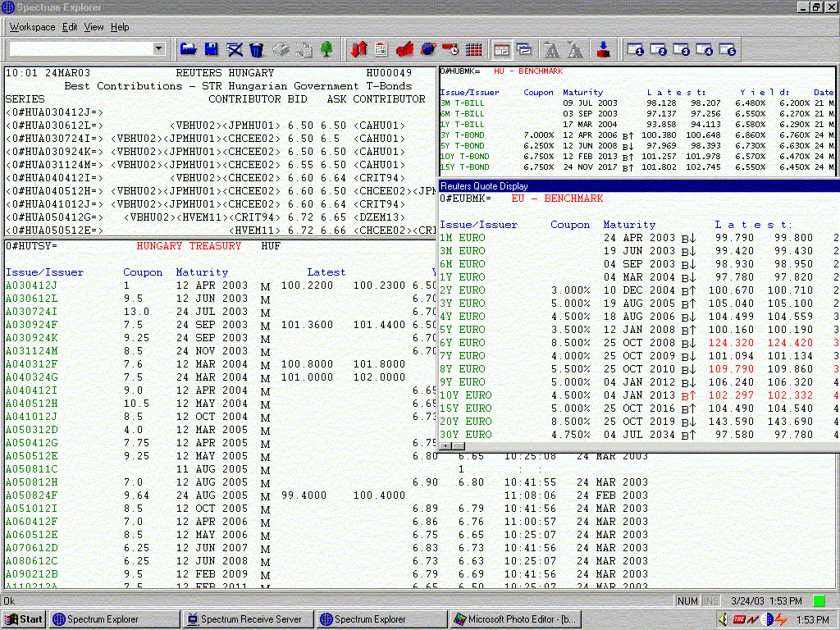The height and width of the screenshot is (630, 840).
Task: Select the Reuters Quote Display title bar
Action: (639, 186)
